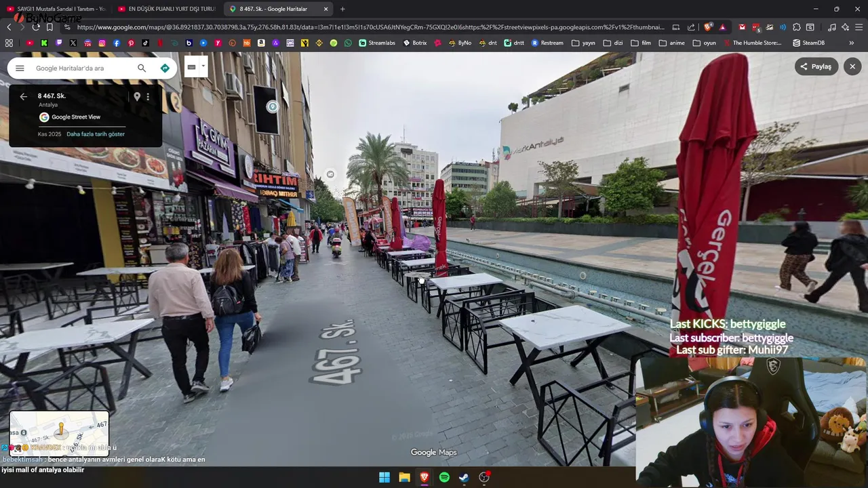Viewport: 868px width, 488px height.
Task: Open the three-dot menu in Street View panel
Action: tap(148, 97)
